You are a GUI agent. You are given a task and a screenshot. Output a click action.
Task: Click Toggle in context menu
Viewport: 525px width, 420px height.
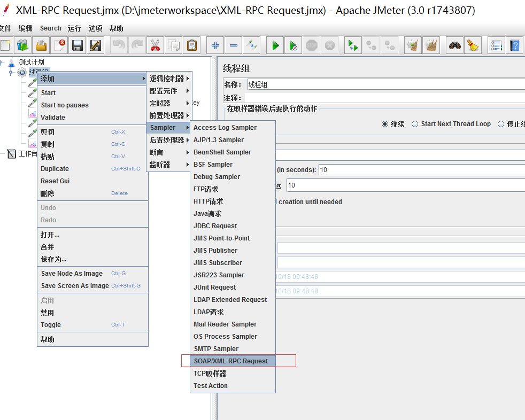92,325
